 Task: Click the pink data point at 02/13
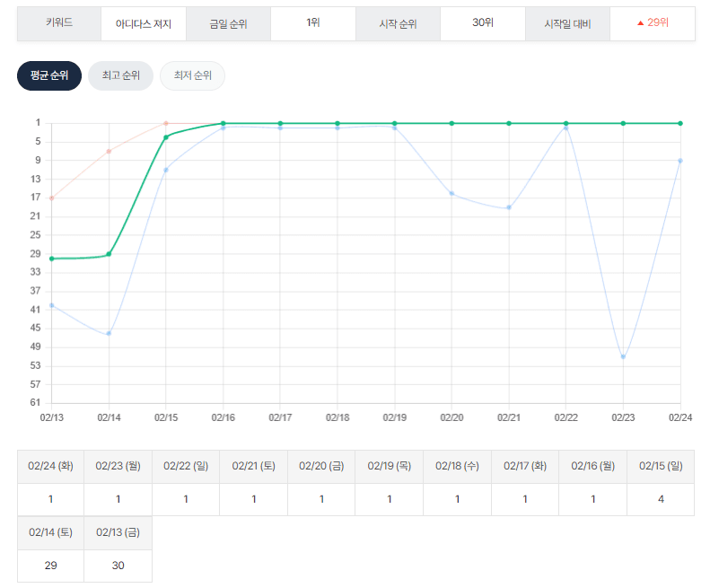coord(52,197)
